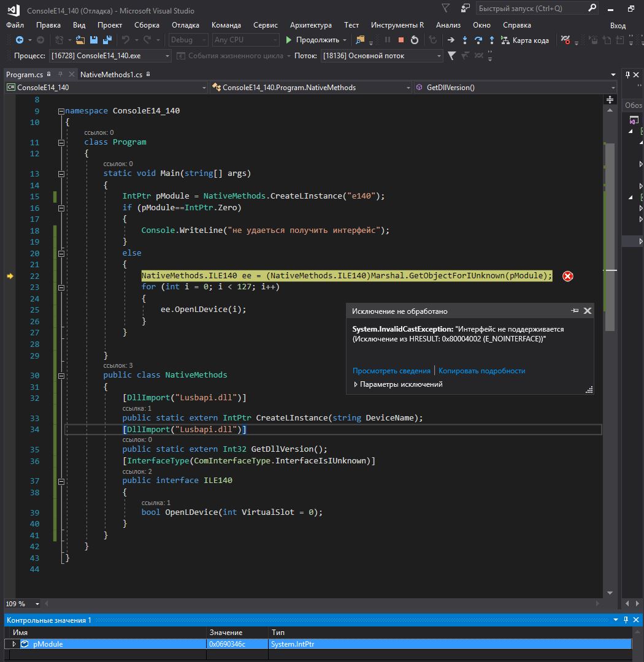Image resolution: width=644 pixels, height=662 pixels.
Task: Open the 109 % zoom dropdown
Action: 37,604
